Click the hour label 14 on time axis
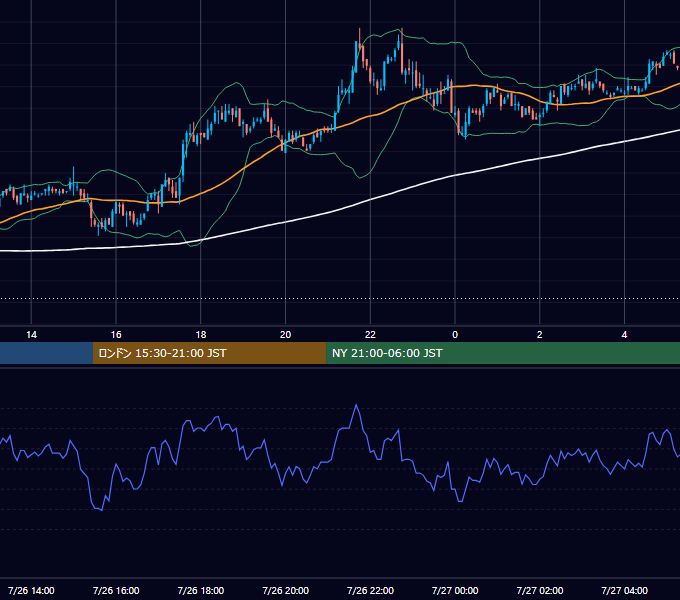Screen dimensions: 680x600 [x=31, y=335]
